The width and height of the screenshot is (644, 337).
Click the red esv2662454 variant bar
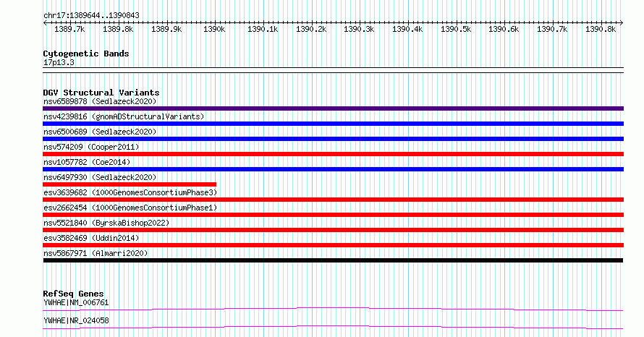pyautogui.click(x=333, y=215)
